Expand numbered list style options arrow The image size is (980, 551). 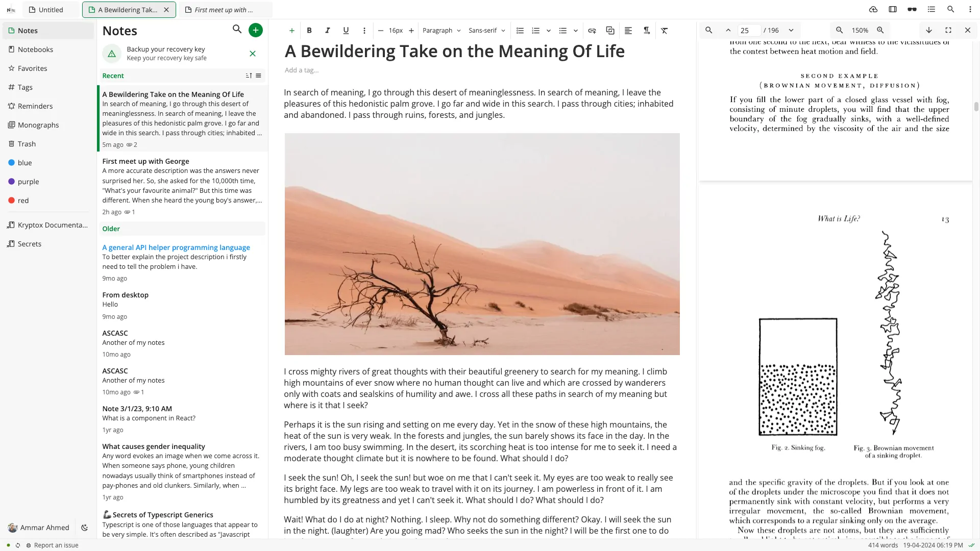(x=549, y=31)
